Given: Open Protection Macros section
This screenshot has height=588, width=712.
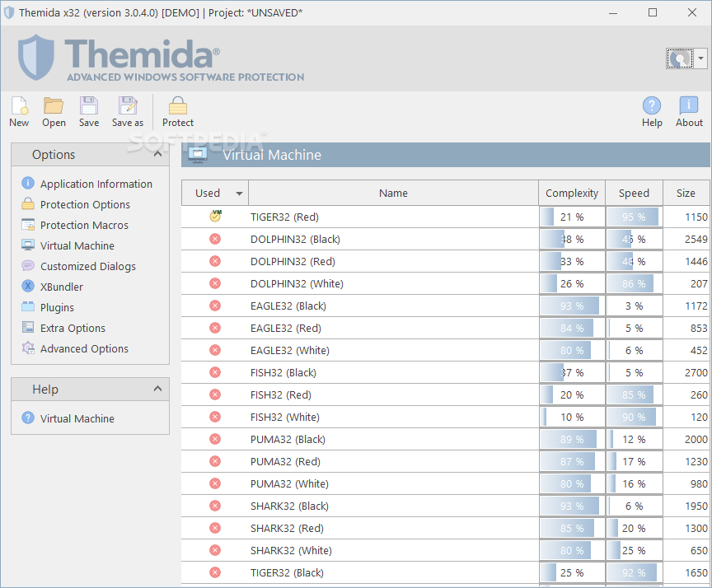Looking at the screenshot, I should pos(84,225).
